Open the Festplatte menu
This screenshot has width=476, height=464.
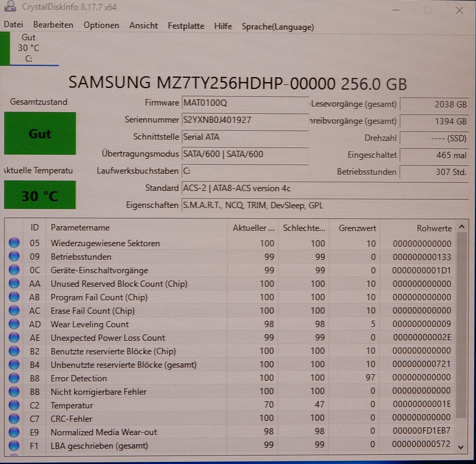[186, 26]
